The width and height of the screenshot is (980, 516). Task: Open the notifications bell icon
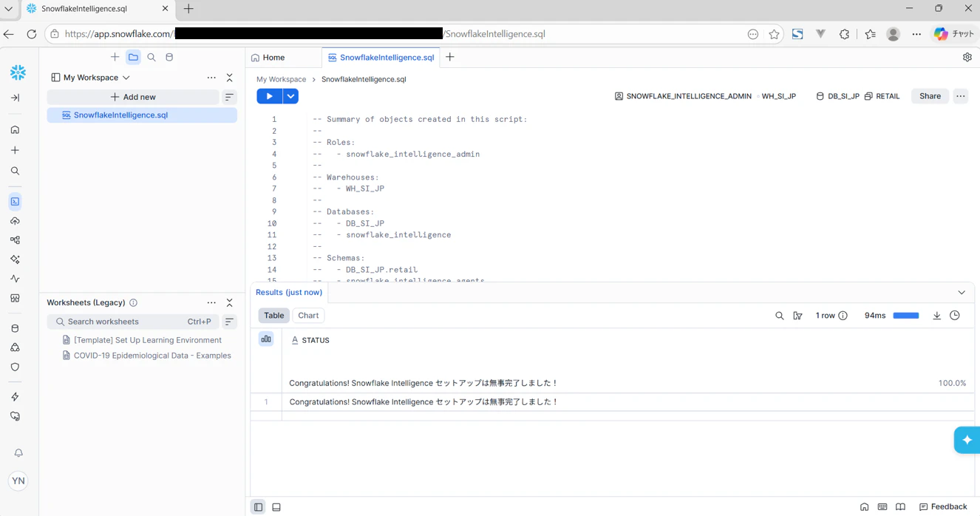coord(18,453)
